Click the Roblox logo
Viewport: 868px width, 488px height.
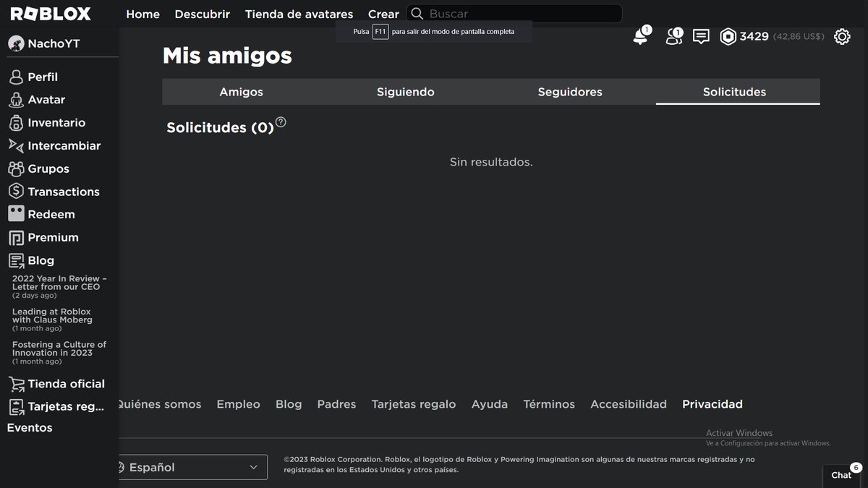[x=51, y=14]
